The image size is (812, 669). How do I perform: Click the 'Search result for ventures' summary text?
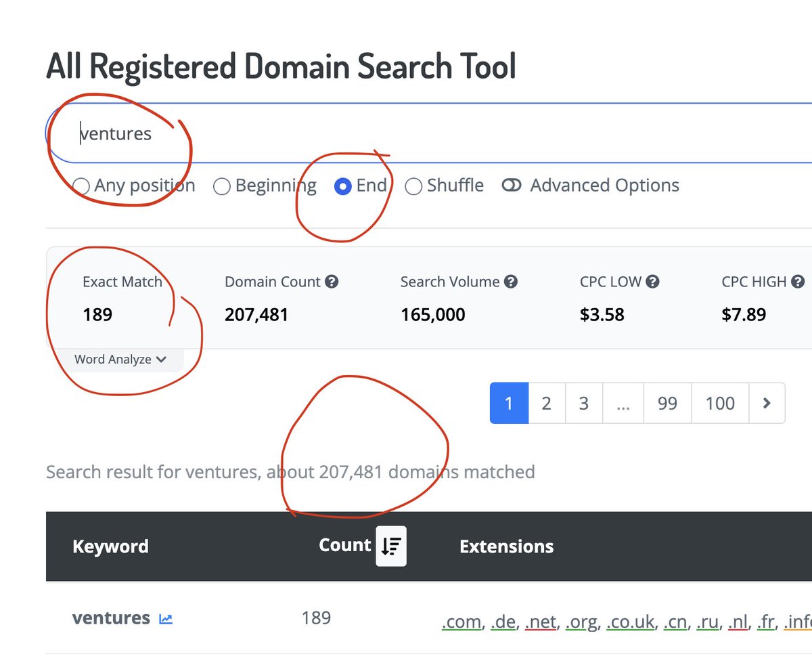pyautogui.click(x=290, y=472)
